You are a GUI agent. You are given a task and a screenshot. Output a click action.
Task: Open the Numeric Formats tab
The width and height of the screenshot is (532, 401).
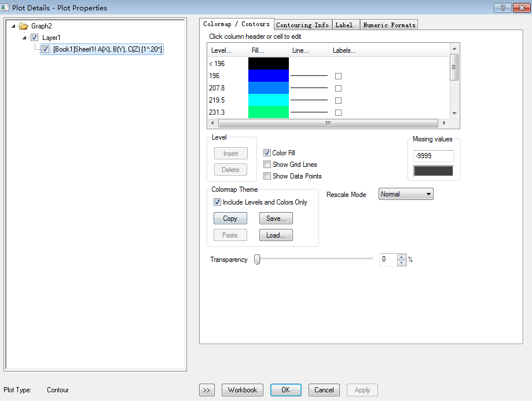[x=388, y=25]
